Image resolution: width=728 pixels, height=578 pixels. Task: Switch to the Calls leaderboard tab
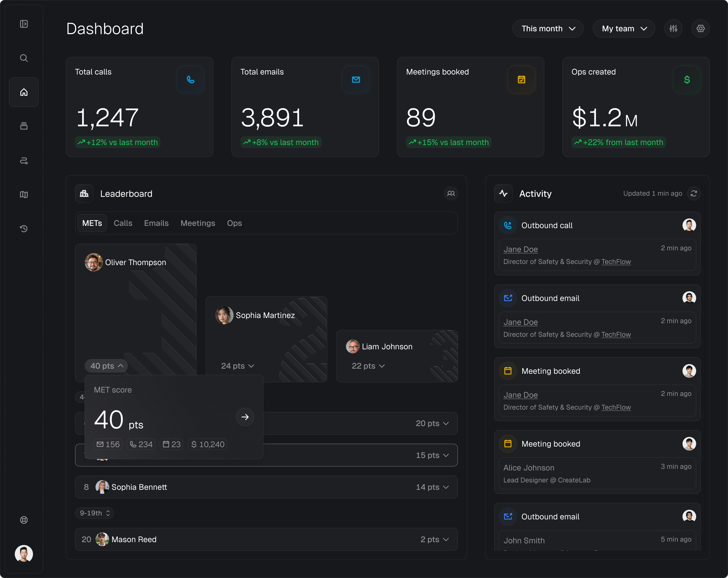[123, 223]
